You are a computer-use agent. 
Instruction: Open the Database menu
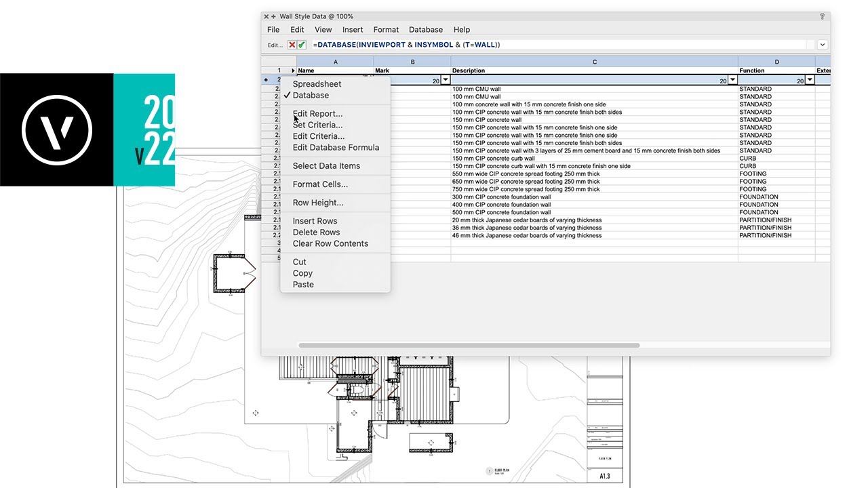click(x=426, y=30)
